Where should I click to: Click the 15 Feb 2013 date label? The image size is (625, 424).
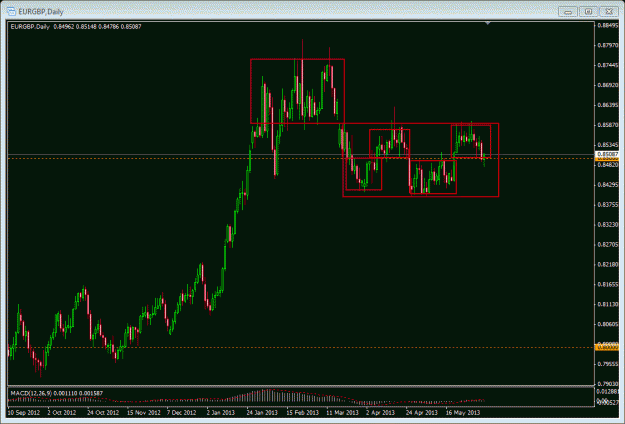(x=303, y=412)
